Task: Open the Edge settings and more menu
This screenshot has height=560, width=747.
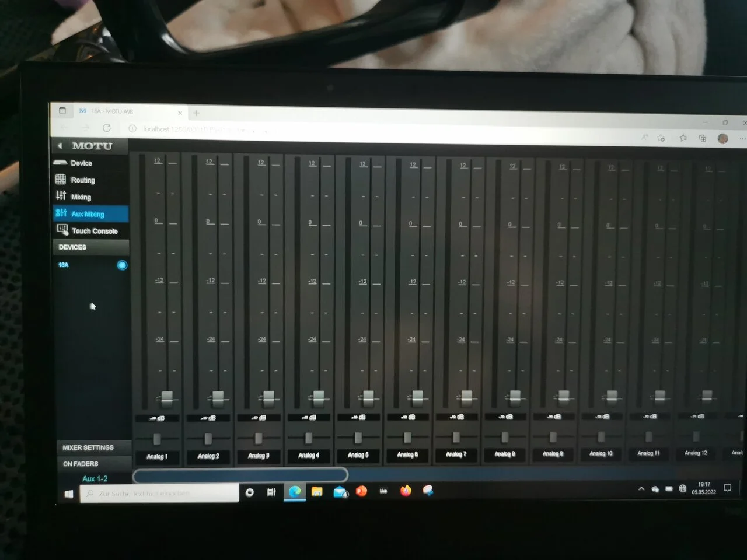Action: click(x=742, y=139)
